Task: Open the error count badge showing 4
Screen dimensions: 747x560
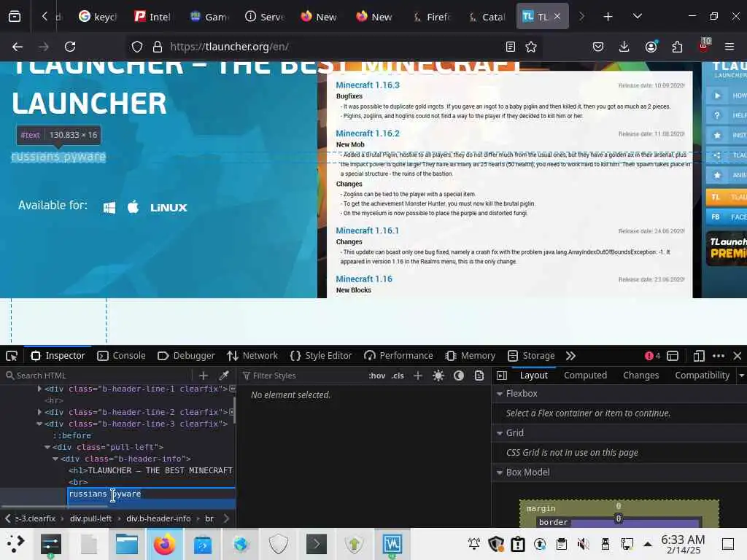Action: point(652,356)
